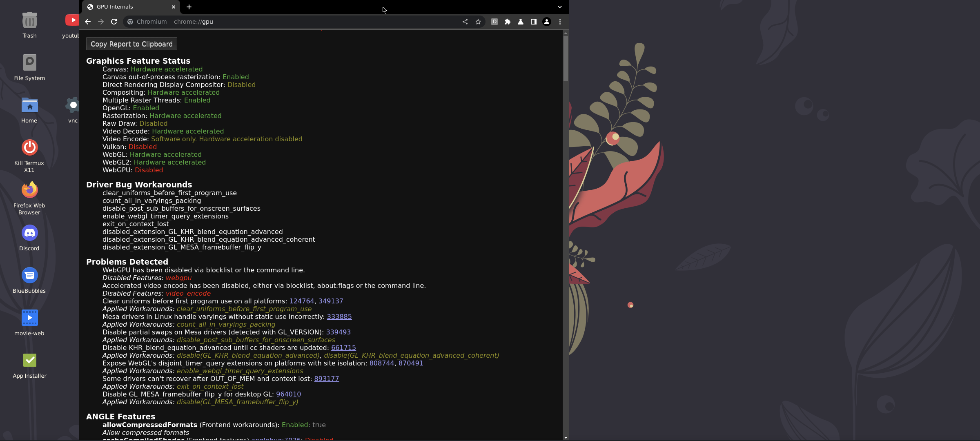Click the share page icon
The height and width of the screenshot is (441, 980).
click(x=465, y=22)
